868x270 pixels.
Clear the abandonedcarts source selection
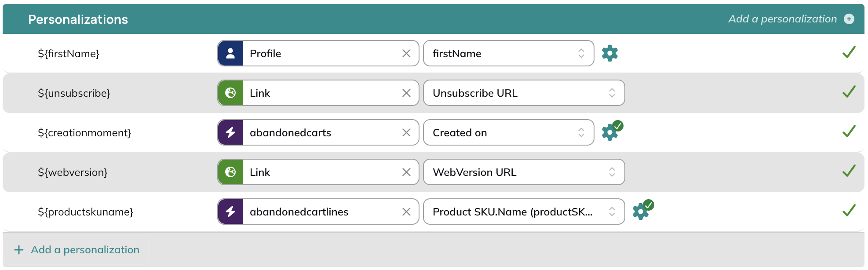point(406,132)
